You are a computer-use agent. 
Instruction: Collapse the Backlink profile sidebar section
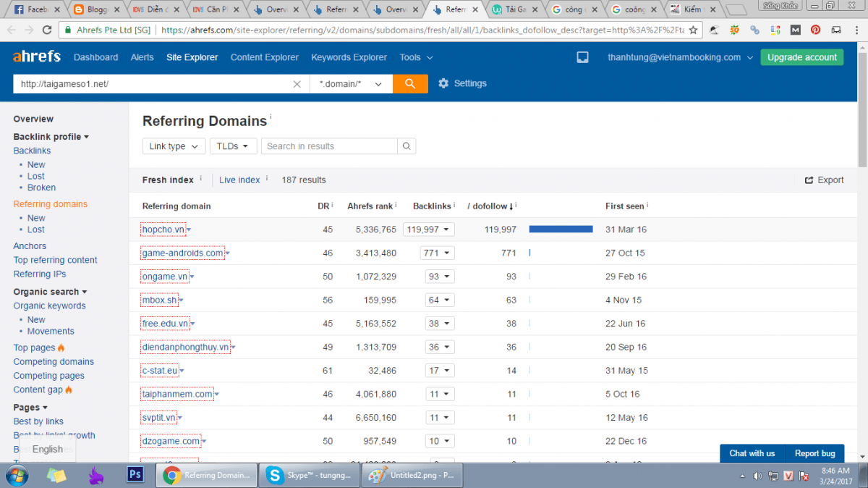pyautogui.click(x=51, y=137)
